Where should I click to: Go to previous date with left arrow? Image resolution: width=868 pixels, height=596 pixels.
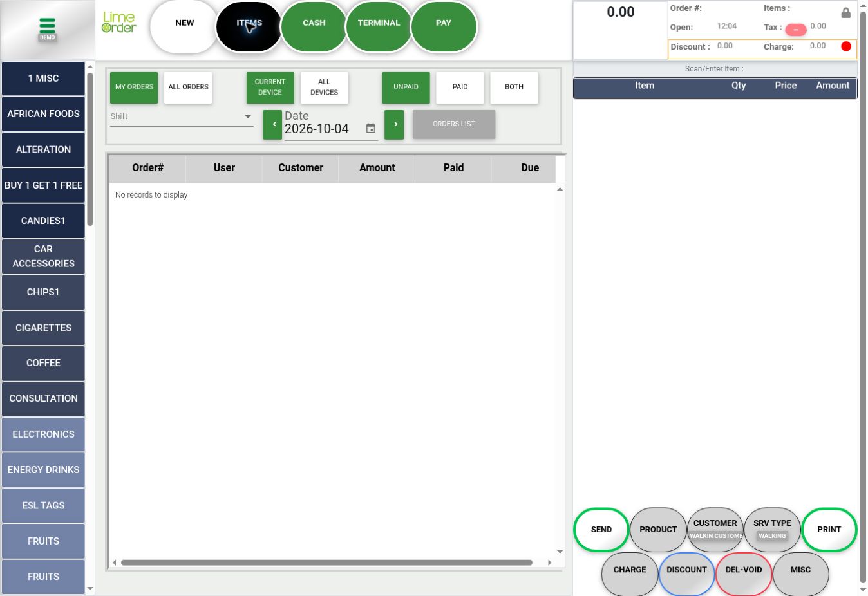[272, 125]
